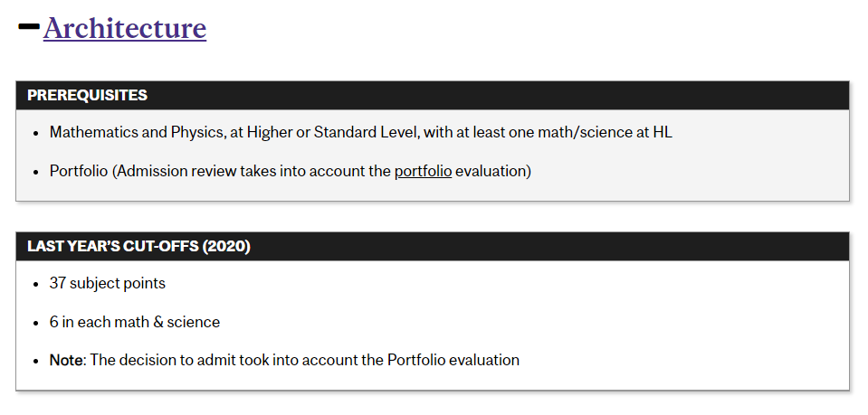Screen dimensions: 868x415
Task: Click the bold Note label
Action: (66, 360)
